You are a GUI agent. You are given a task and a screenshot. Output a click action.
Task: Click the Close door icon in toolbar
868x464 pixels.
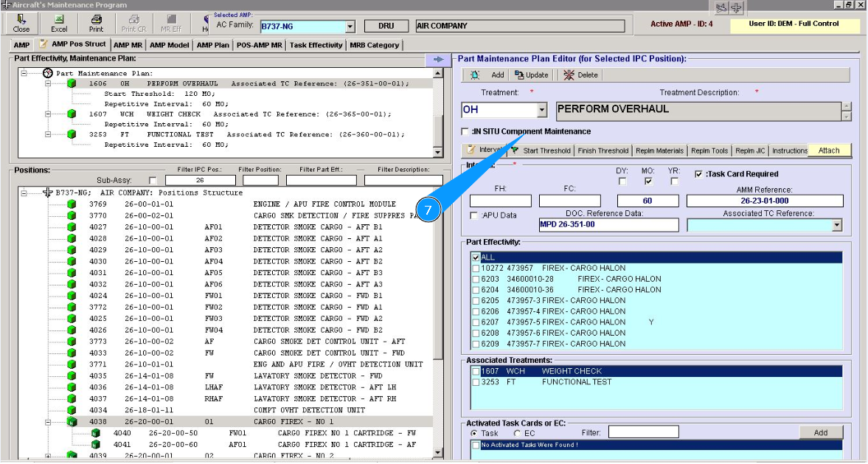tap(21, 20)
